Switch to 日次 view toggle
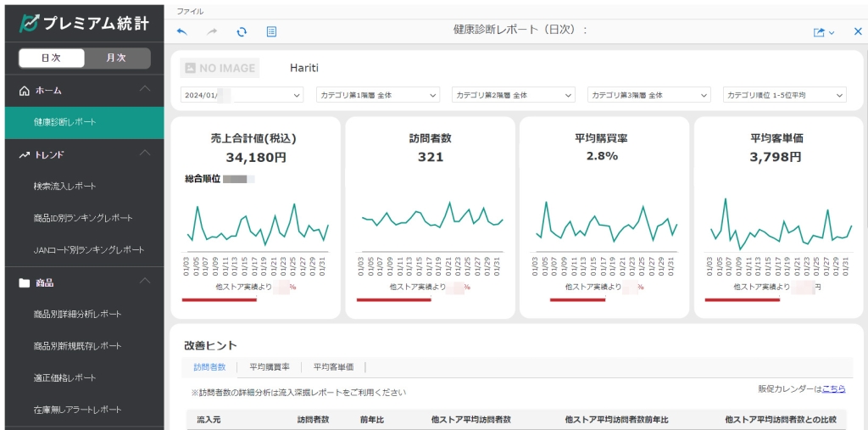Screen dimensions: 868x430 [52, 59]
